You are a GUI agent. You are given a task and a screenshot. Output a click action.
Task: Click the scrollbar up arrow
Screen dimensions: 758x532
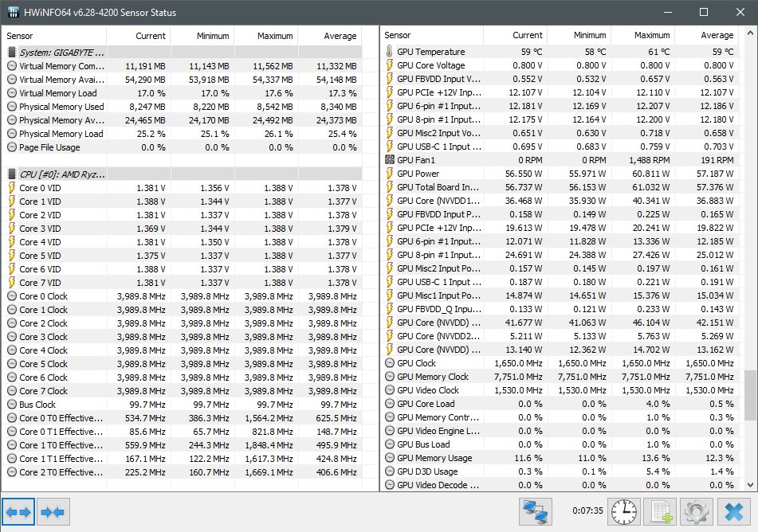[x=750, y=33]
